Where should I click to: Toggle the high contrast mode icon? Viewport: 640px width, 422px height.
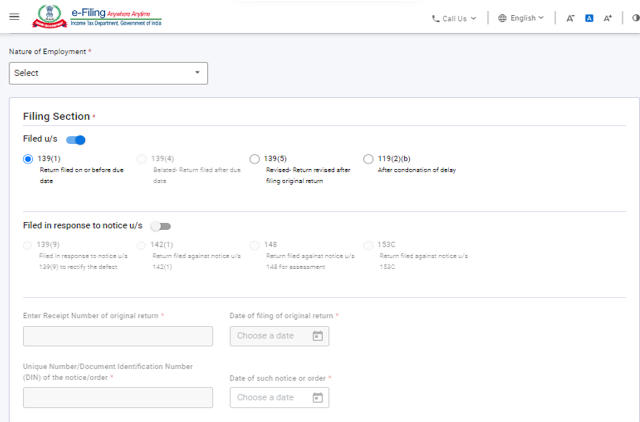(x=634, y=18)
